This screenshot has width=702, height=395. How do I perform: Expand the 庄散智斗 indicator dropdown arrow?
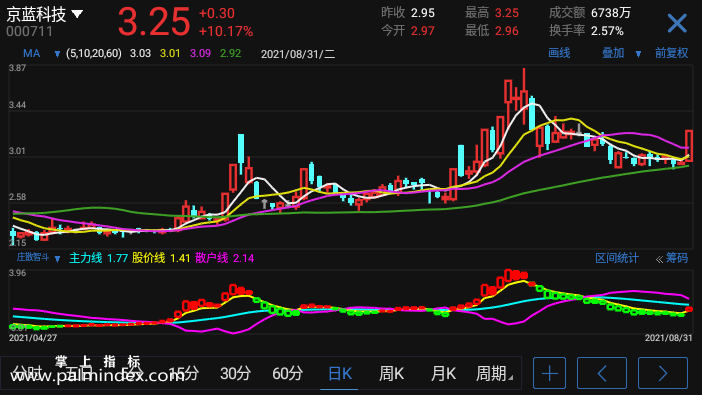57,259
